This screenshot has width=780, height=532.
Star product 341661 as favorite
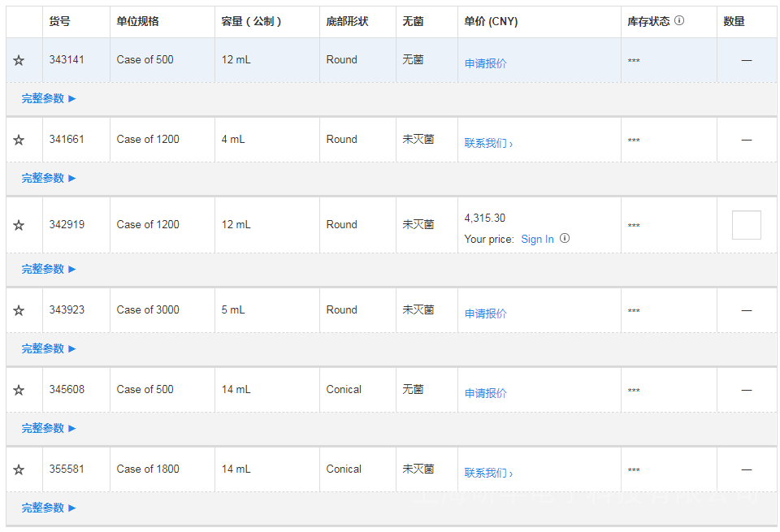(19, 140)
